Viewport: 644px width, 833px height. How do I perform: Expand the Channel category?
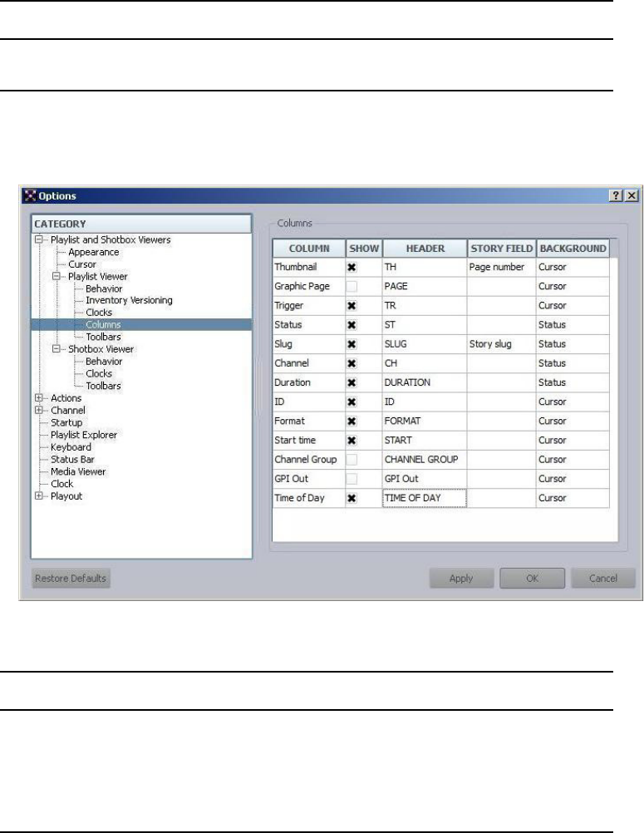click(39, 410)
